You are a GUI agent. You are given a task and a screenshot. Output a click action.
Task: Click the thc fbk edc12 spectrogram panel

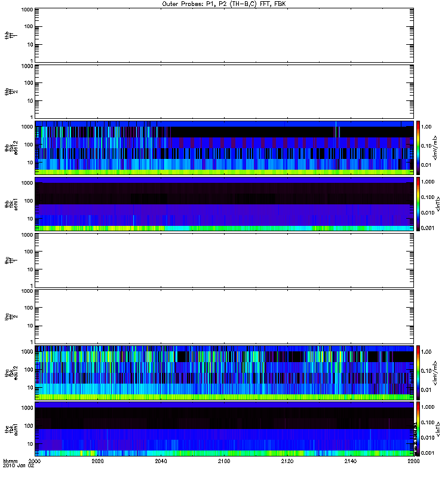pos(225,373)
